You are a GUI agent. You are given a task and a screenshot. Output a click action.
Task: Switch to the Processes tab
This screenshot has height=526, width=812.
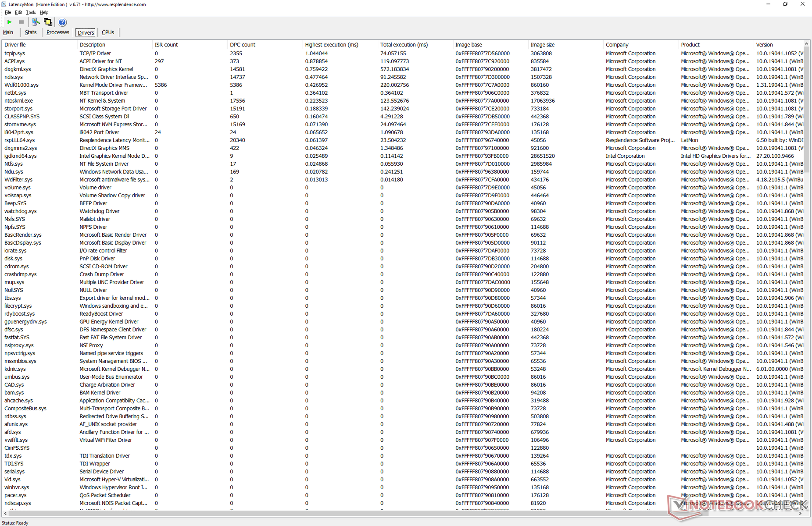(58, 32)
